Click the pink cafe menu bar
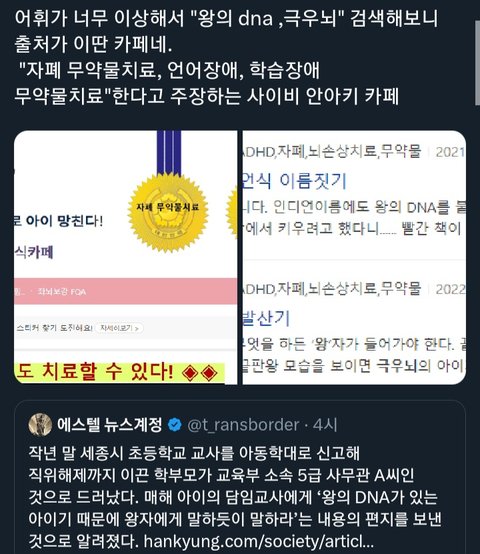Screen dimensions: 480x554 click(125, 291)
